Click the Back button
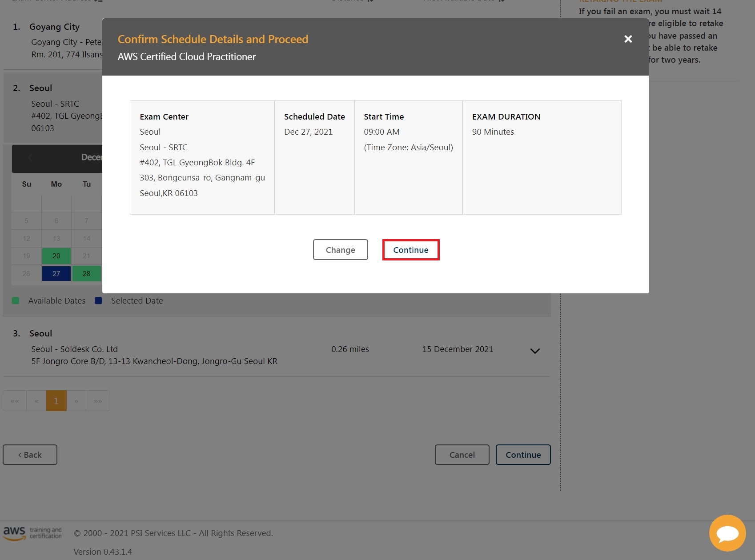 [x=30, y=455]
